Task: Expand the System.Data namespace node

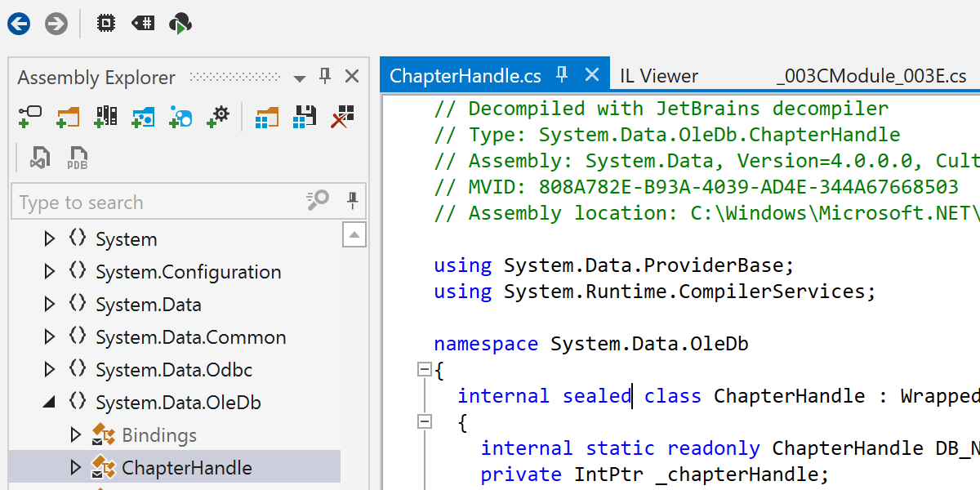Action: click(x=49, y=304)
